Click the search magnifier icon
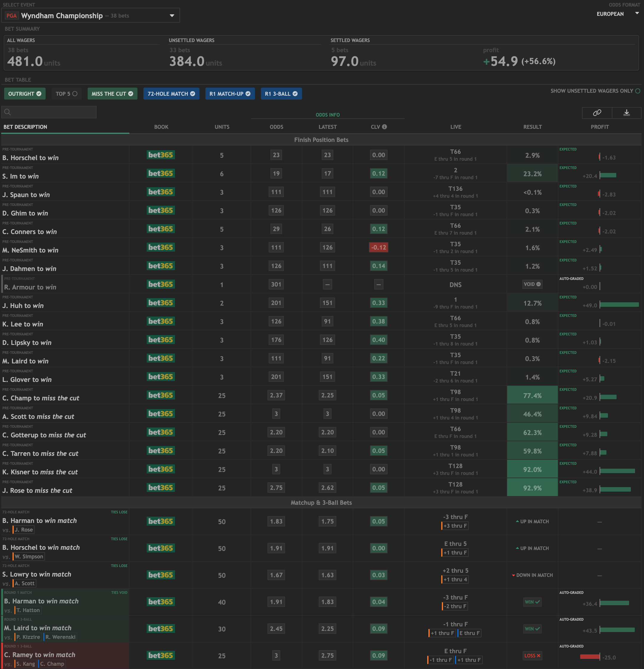644x669 pixels. (x=7, y=112)
